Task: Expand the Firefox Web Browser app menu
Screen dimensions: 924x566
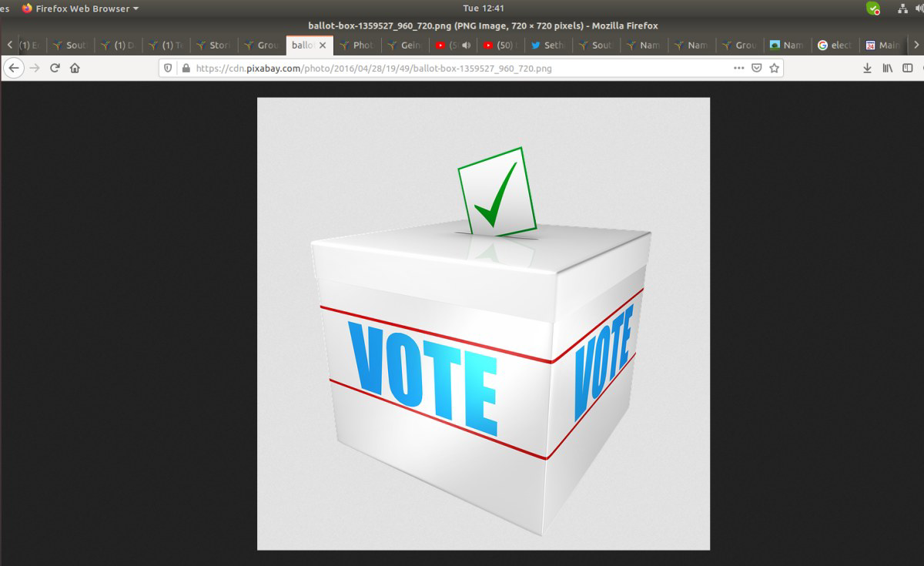Action: (x=80, y=8)
